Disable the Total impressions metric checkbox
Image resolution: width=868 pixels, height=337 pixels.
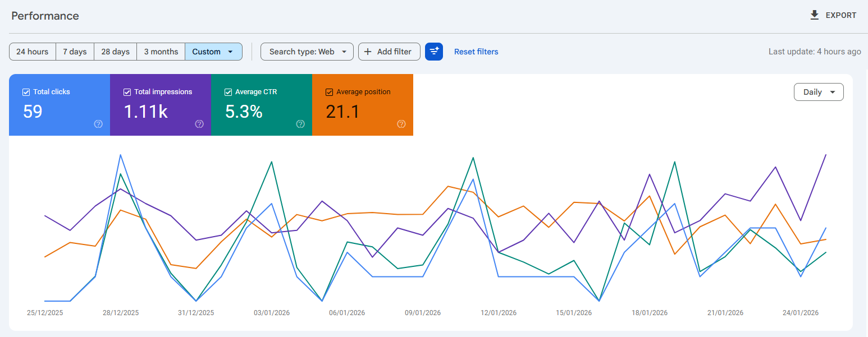pos(127,91)
